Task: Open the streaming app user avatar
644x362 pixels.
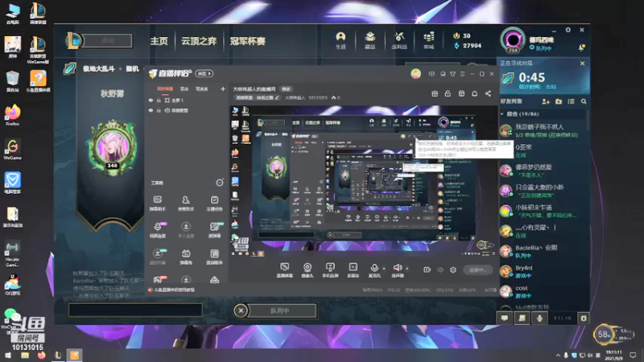Action: [415, 73]
